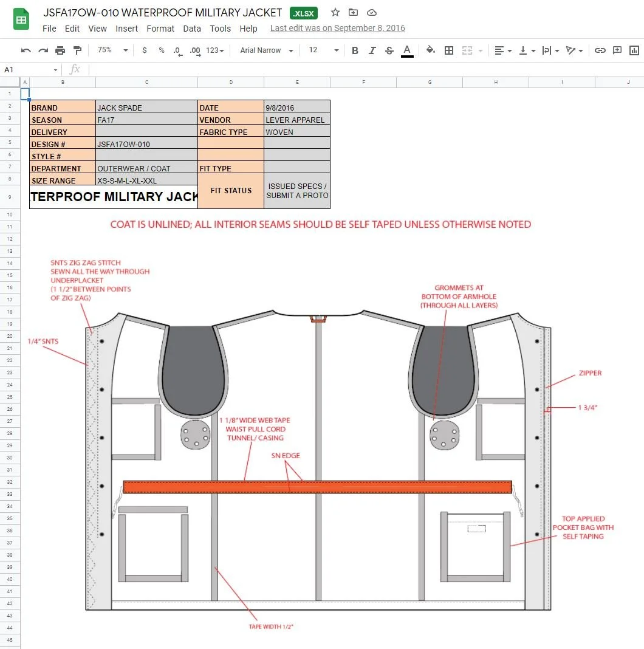The image size is (644, 649).
Task: Select the ISSUED SPECS / SUBMIT A PROTO cell
Action: click(x=296, y=191)
